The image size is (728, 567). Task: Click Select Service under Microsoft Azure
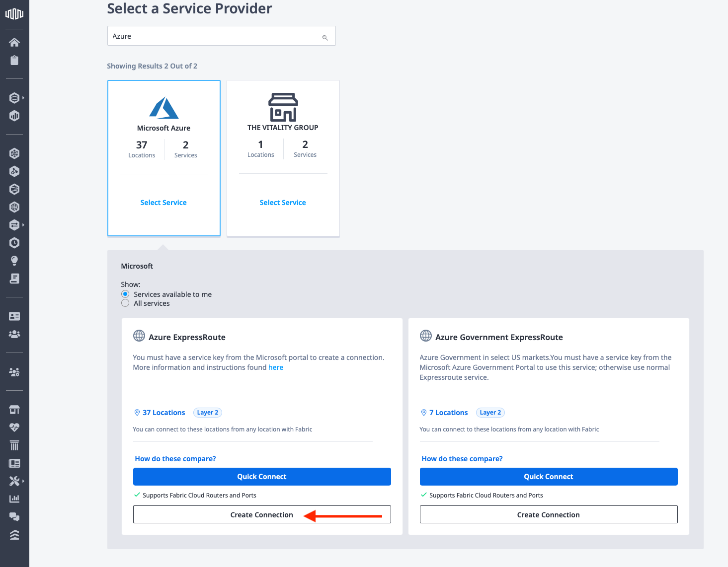[x=163, y=203]
